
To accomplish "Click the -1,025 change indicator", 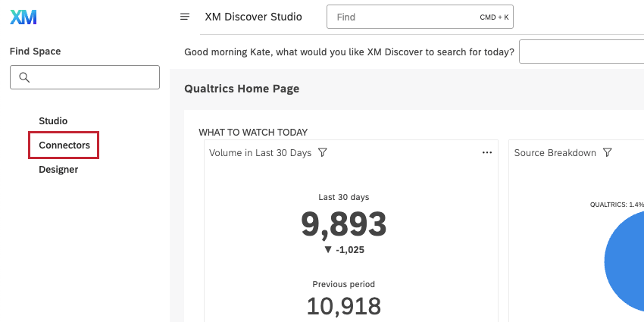I will (x=344, y=250).
